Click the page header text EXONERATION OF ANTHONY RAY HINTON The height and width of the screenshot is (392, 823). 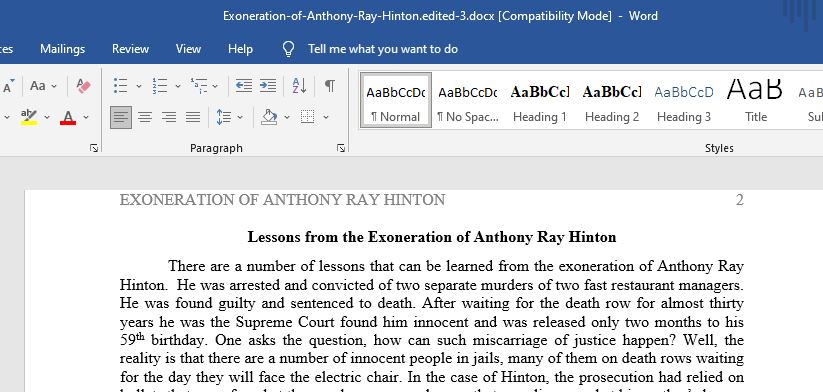point(282,200)
